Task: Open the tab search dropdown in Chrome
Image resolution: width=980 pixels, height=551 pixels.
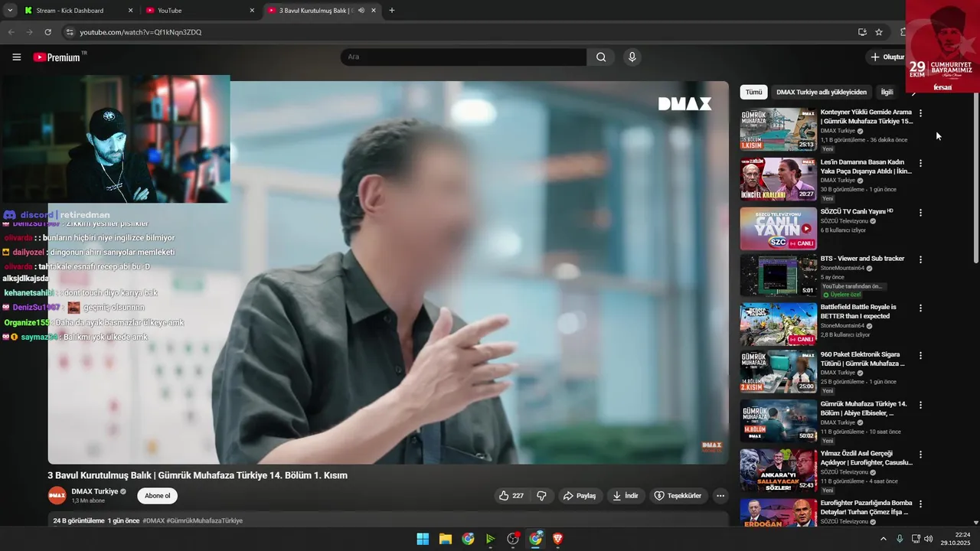Action: point(10,11)
